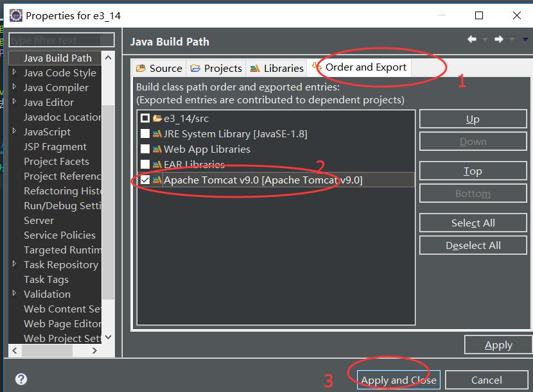The image size is (533, 392).
Task: Expand the Java Editor node
Action: (14, 101)
